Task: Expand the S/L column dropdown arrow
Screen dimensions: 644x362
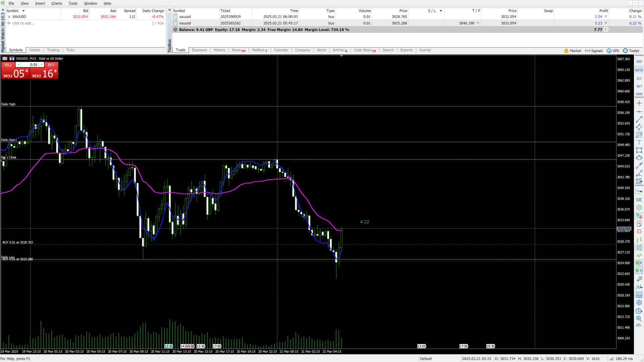Action: (441, 11)
